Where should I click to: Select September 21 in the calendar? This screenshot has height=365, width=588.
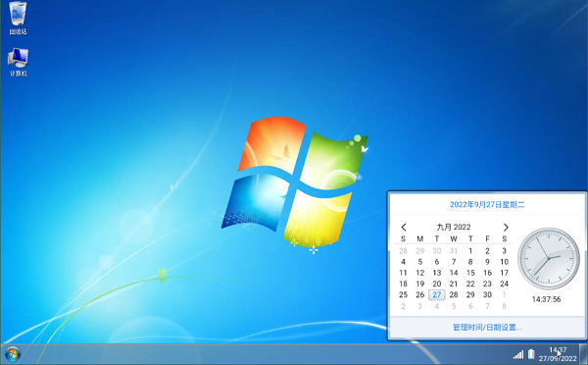pos(454,284)
